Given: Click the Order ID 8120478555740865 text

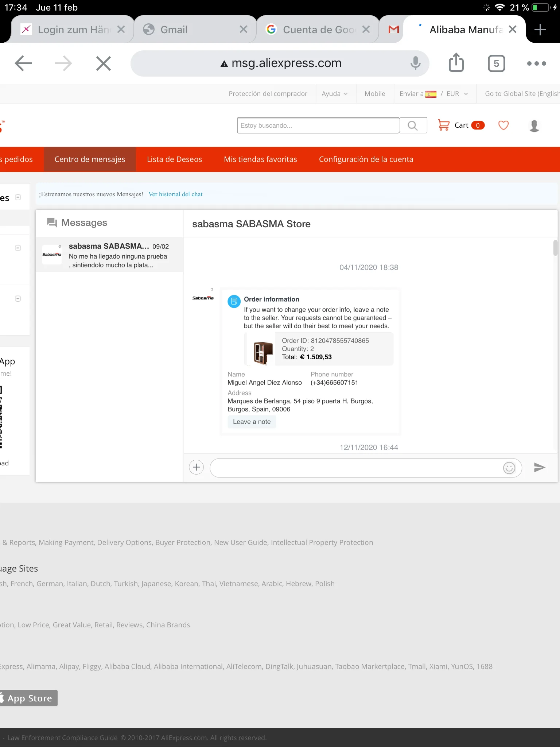Looking at the screenshot, I should coord(325,341).
